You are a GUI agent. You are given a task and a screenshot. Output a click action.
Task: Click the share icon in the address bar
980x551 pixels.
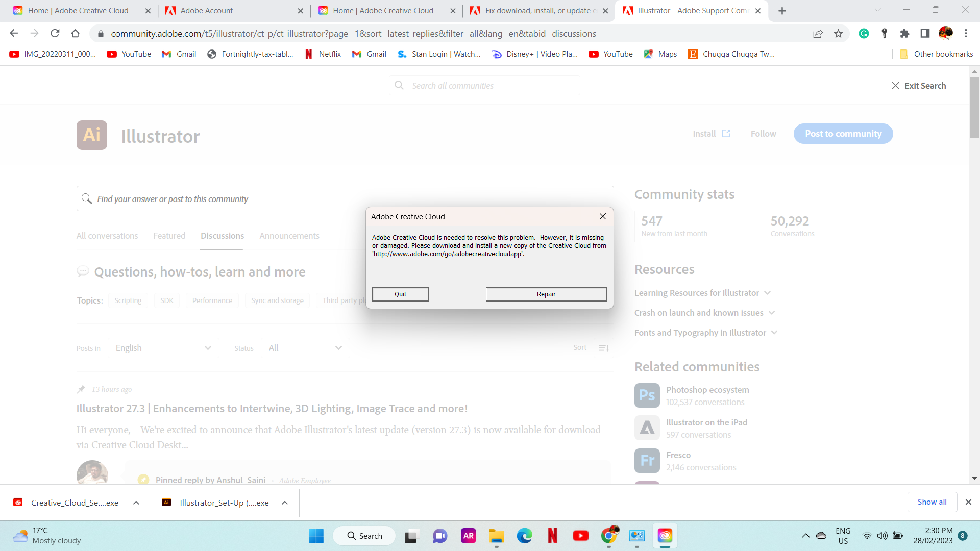[x=818, y=33]
